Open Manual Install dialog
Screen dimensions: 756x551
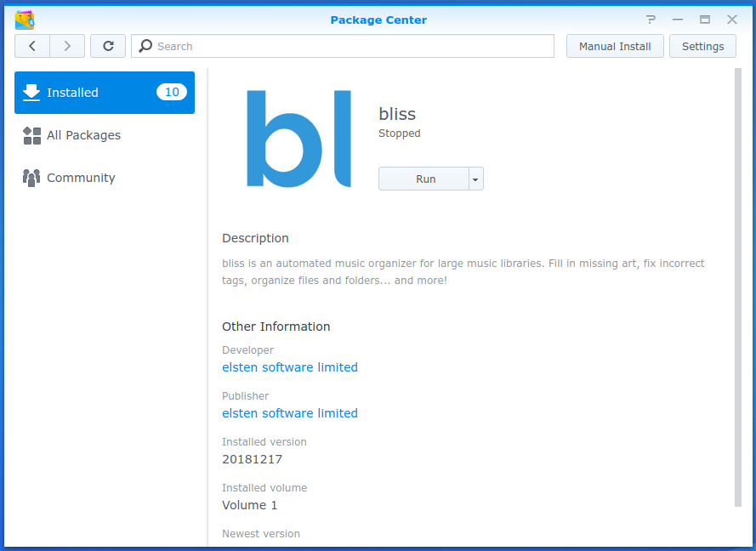615,46
